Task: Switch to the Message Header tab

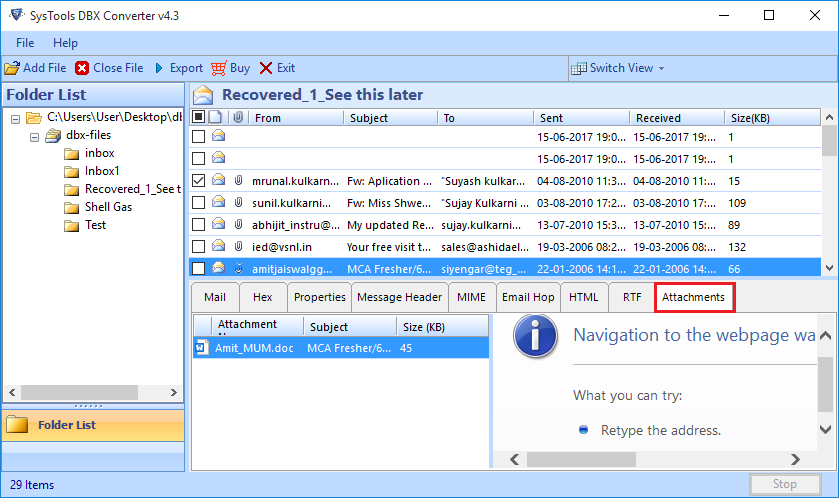Action: coord(400,297)
